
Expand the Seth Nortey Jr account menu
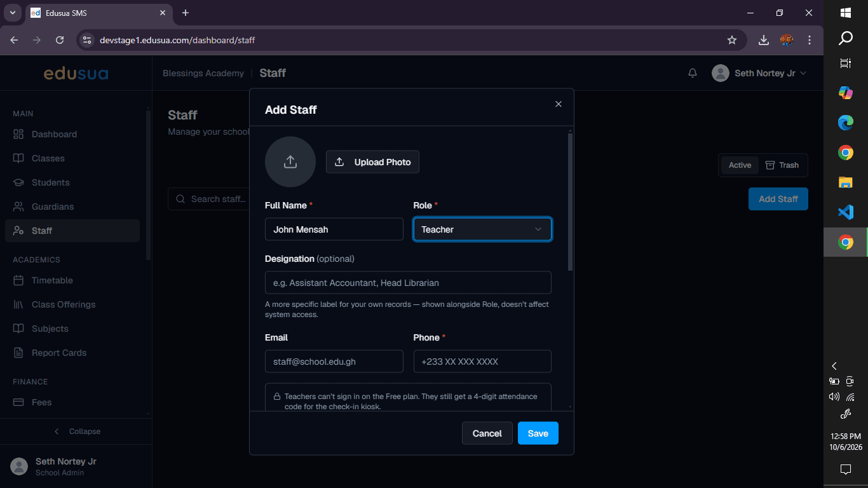pyautogui.click(x=759, y=73)
